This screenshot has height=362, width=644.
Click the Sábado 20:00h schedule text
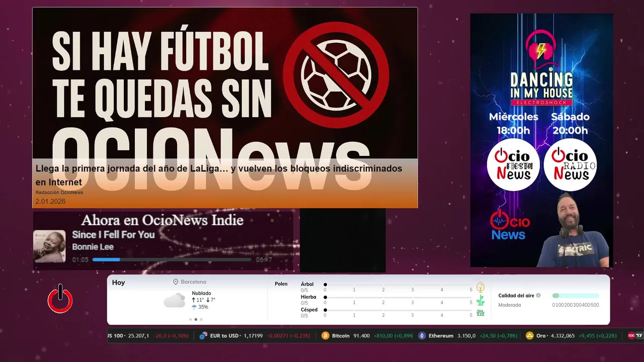coord(570,124)
